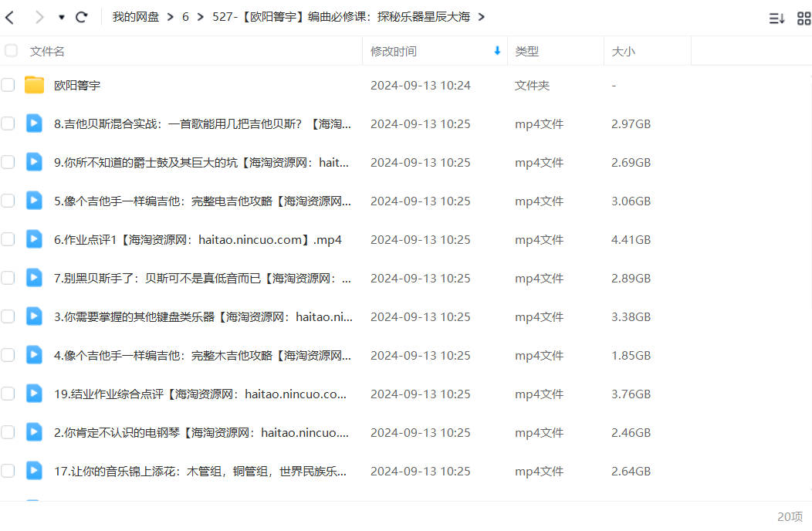
Task: Sort by 大小 column header
Action: (x=623, y=51)
